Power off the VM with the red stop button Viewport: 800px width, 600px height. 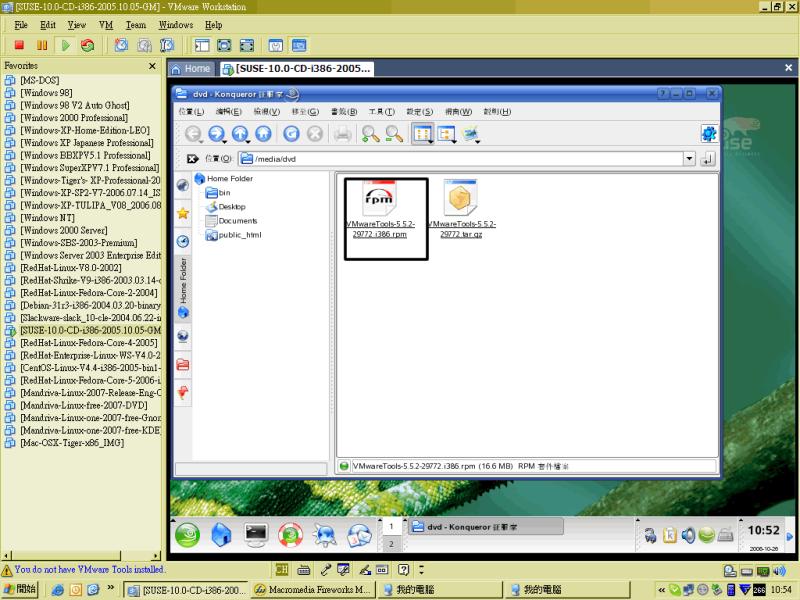(19, 45)
